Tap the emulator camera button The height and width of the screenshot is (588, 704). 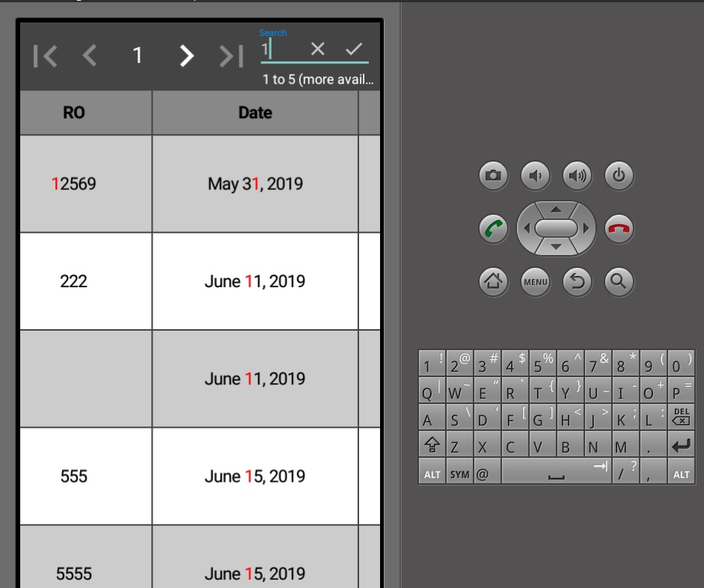494,175
